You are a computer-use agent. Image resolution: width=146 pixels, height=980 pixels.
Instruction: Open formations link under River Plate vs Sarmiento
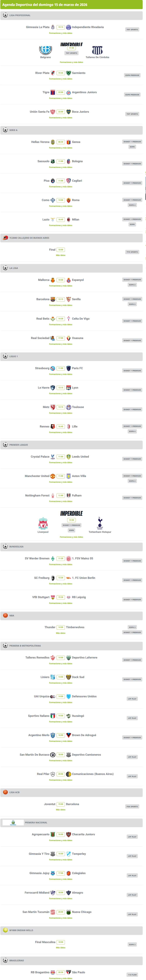click(x=61, y=79)
